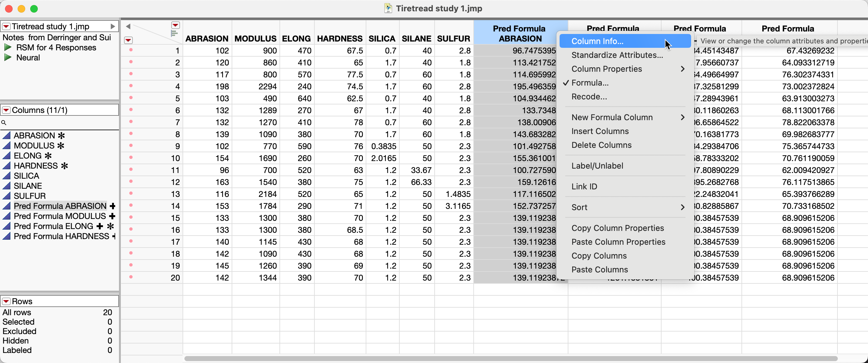Click the row state marker for row 20

click(x=131, y=277)
